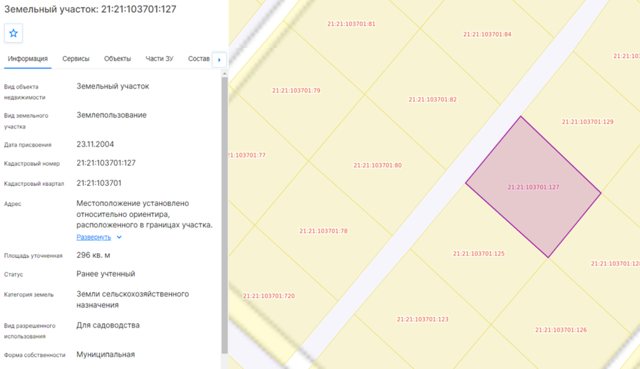Select parcel 21:21:103701:79 on map
Screen dimensions: 640x369
[296, 91]
